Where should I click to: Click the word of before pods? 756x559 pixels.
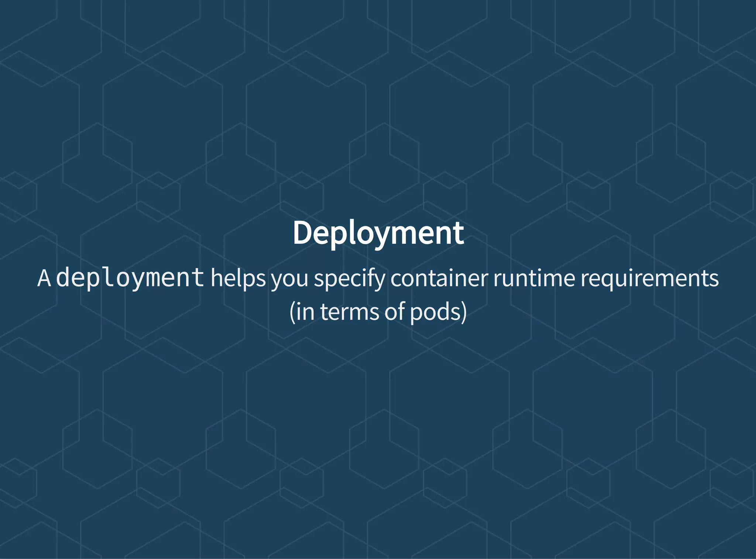point(395,312)
